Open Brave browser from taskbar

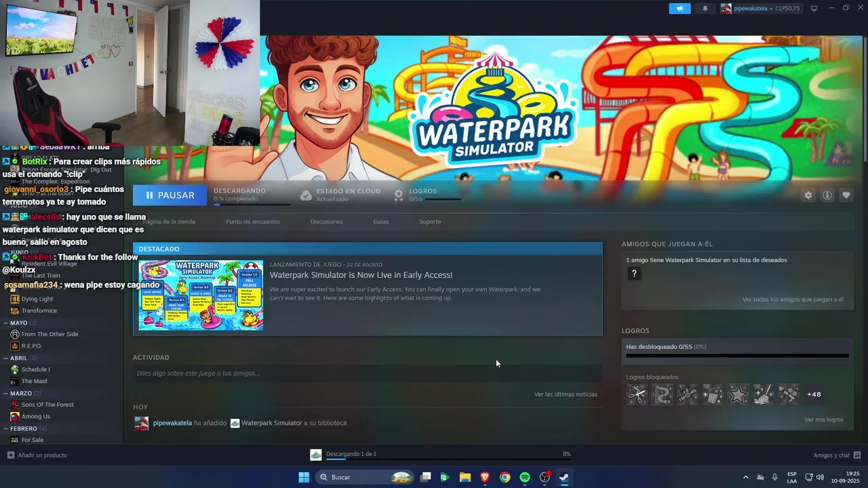click(x=485, y=477)
